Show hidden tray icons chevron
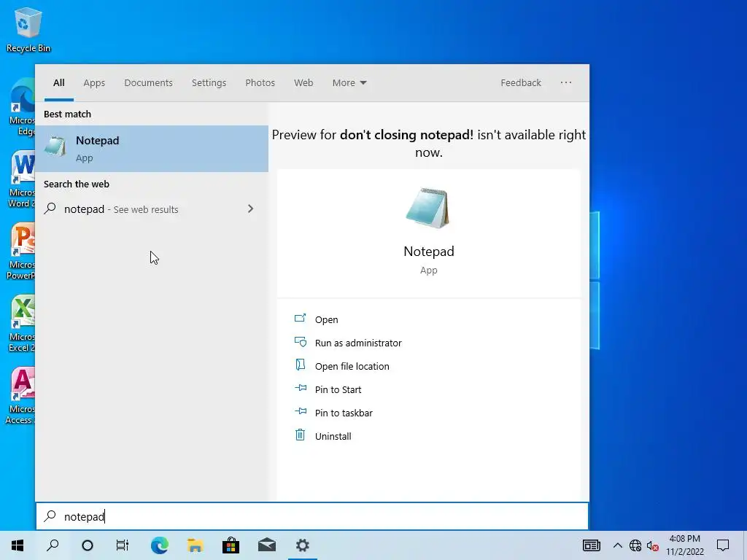 tap(617, 545)
